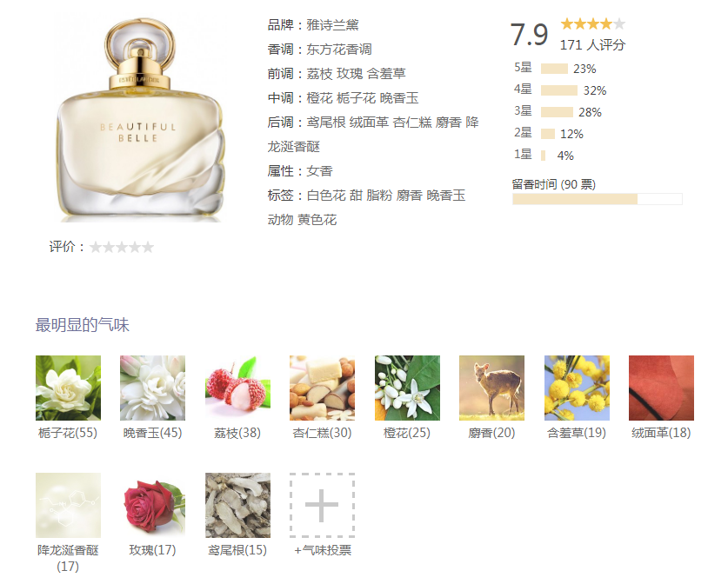
Task: Click the 白色花 tag link
Action: coord(326,196)
